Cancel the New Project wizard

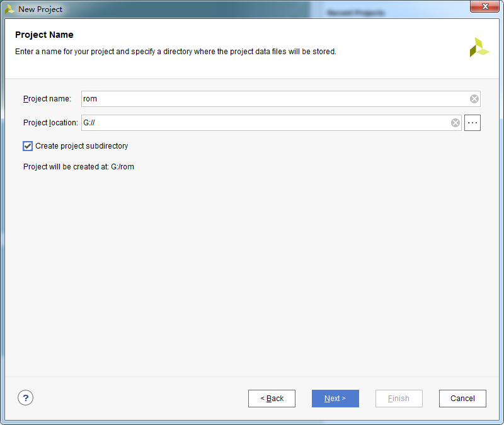coord(462,399)
